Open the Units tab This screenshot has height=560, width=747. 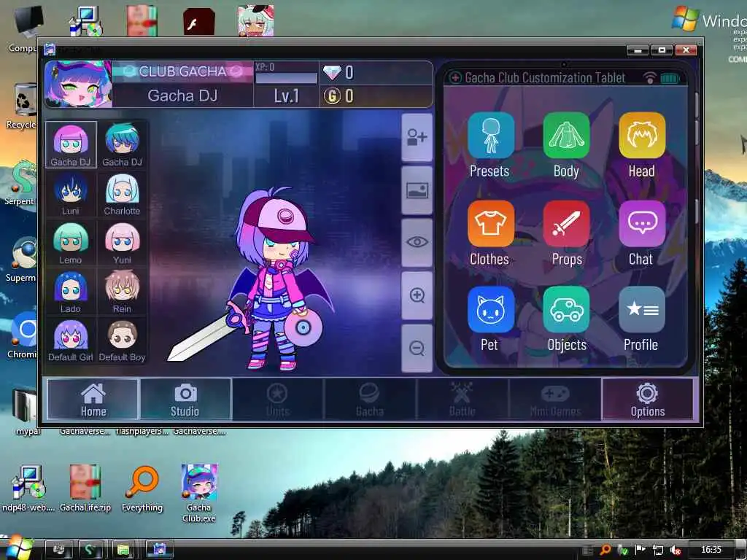tap(277, 400)
